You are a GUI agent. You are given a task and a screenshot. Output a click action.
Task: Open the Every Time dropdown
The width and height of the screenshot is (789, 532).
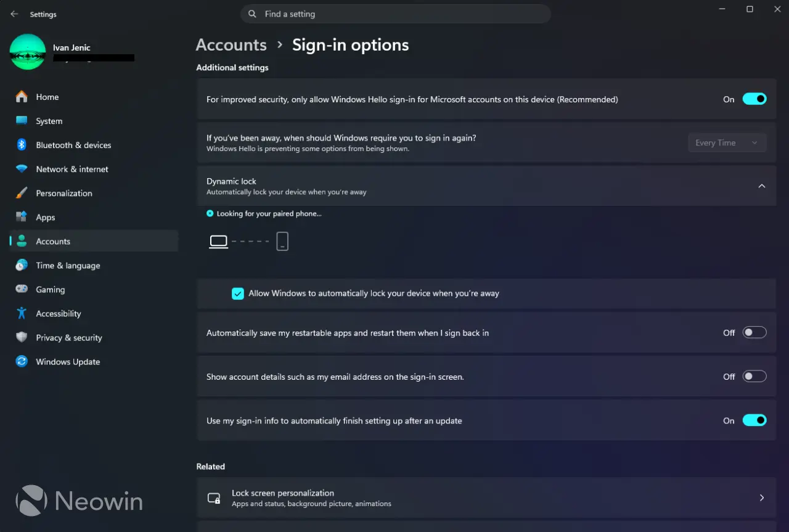click(x=727, y=142)
